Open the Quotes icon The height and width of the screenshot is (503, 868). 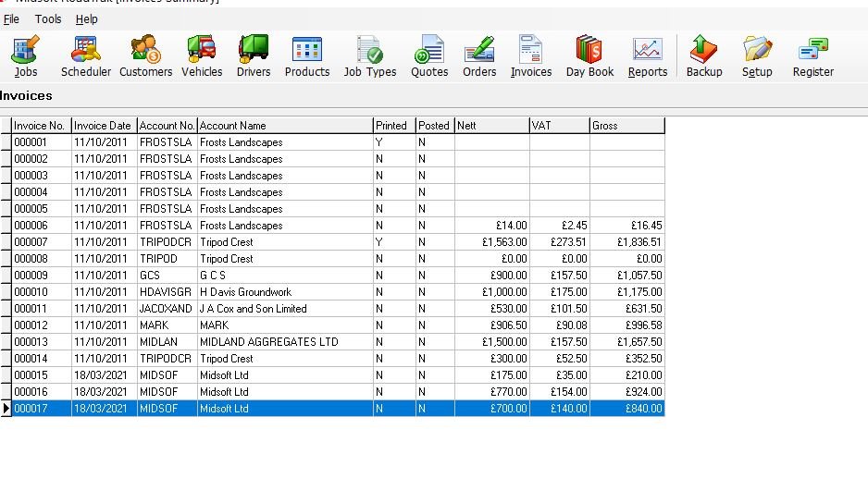[x=429, y=55]
